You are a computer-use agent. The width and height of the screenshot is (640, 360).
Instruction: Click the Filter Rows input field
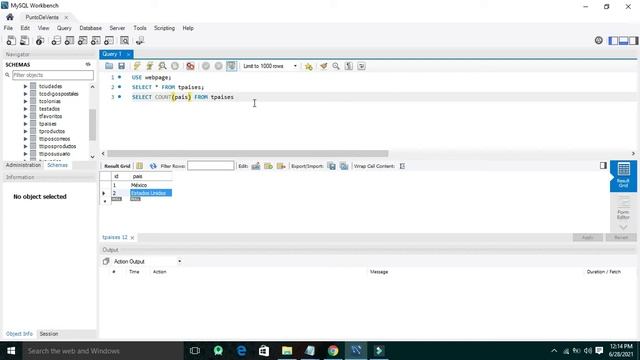pos(211,166)
